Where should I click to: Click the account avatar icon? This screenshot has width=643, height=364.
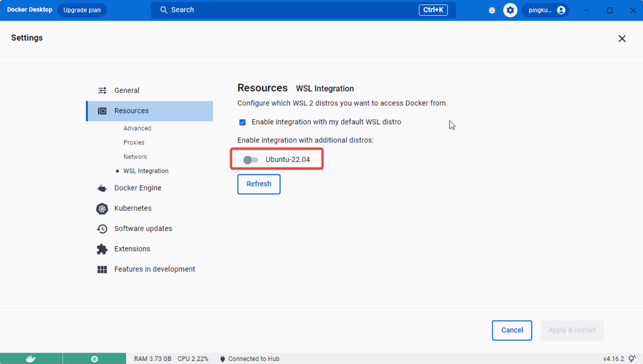tap(561, 10)
